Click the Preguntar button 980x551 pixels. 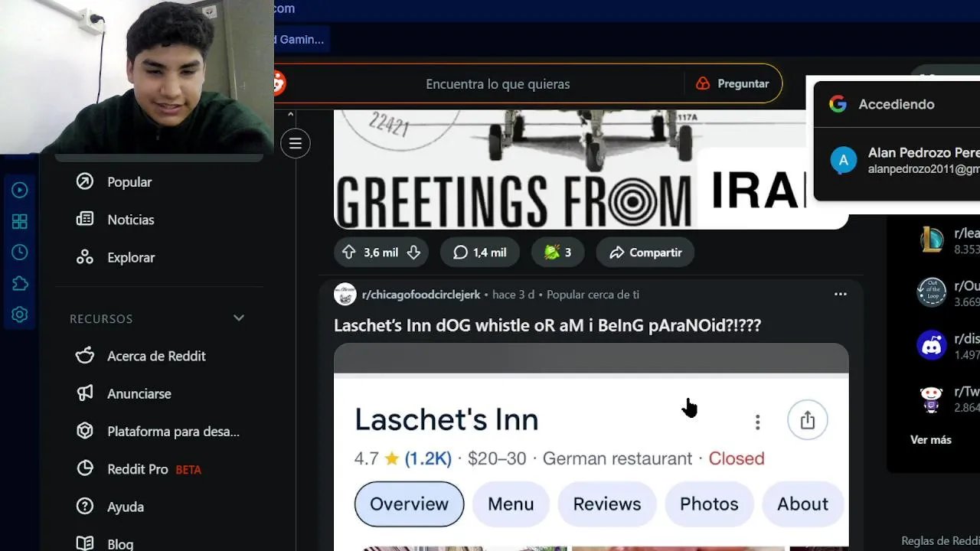[x=733, y=84]
